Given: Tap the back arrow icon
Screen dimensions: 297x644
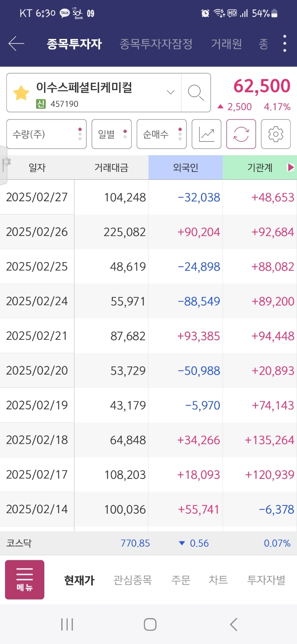Looking at the screenshot, I should [16, 44].
